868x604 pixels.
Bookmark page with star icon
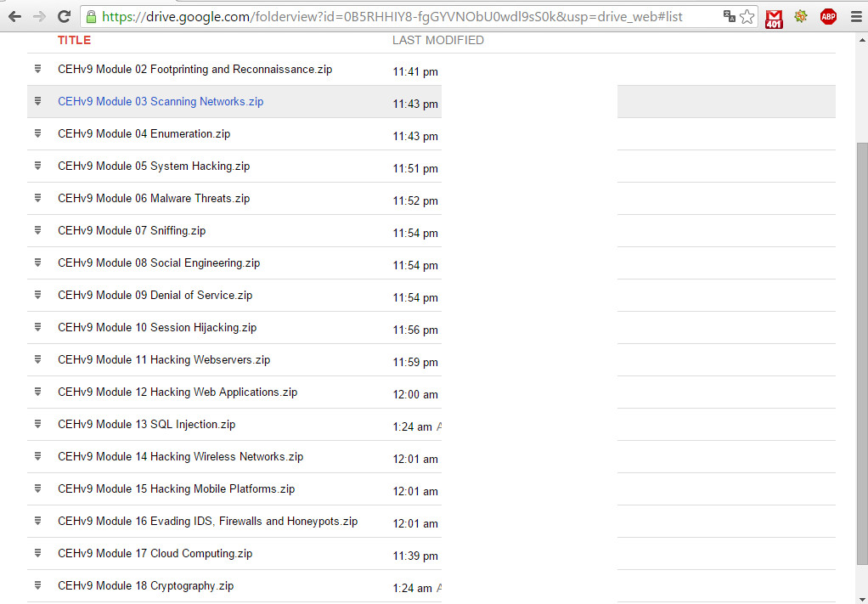point(747,17)
